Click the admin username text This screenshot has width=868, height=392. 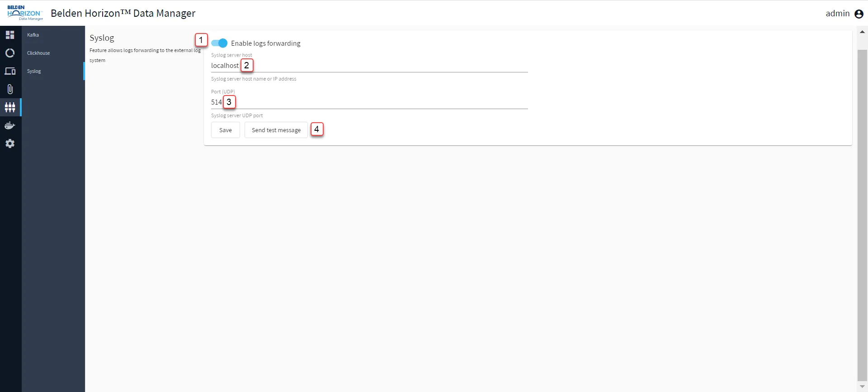(x=838, y=14)
